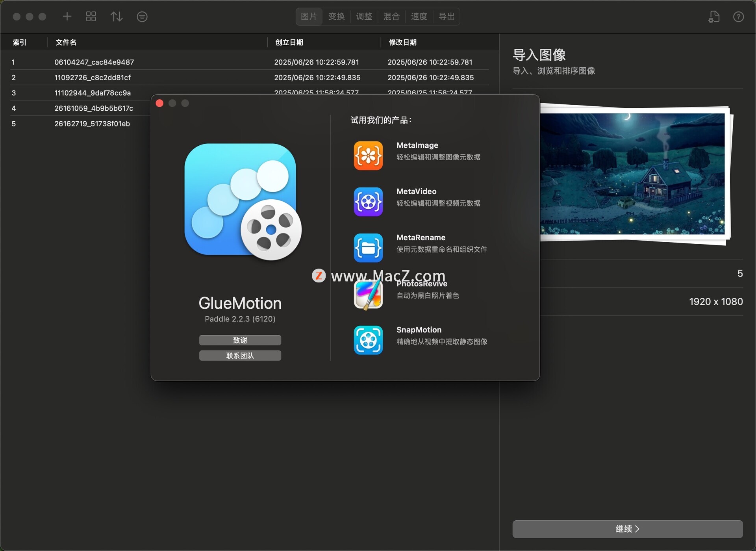The image size is (756, 551).
Task: Click the MetaImage app icon
Action: pos(368,155)
